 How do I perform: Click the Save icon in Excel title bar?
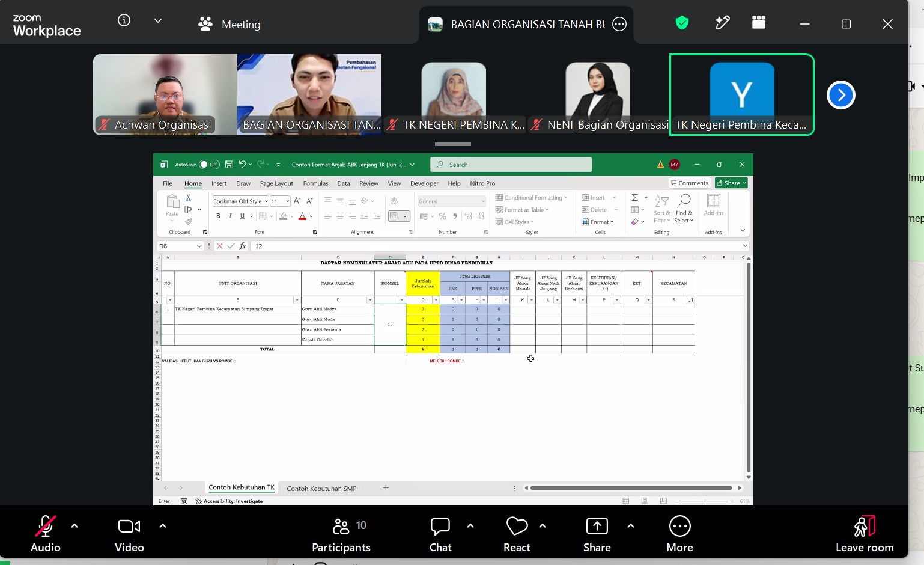tap(229, 164)
